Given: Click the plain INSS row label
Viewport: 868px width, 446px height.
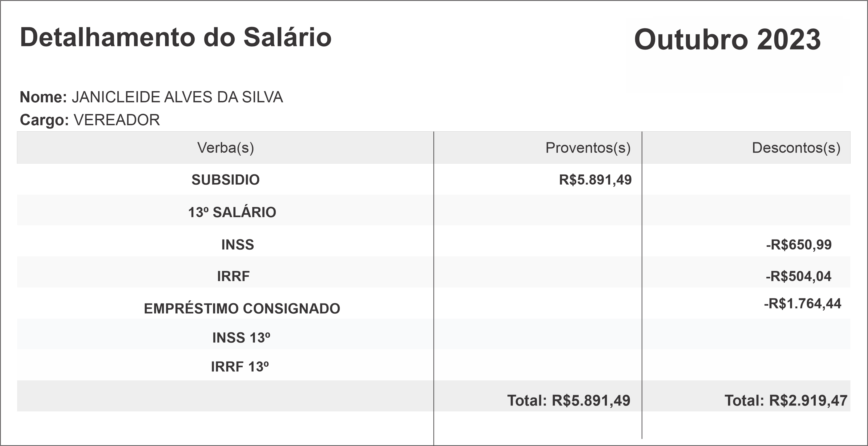Looking at the screenshot, I should point(238,245).
